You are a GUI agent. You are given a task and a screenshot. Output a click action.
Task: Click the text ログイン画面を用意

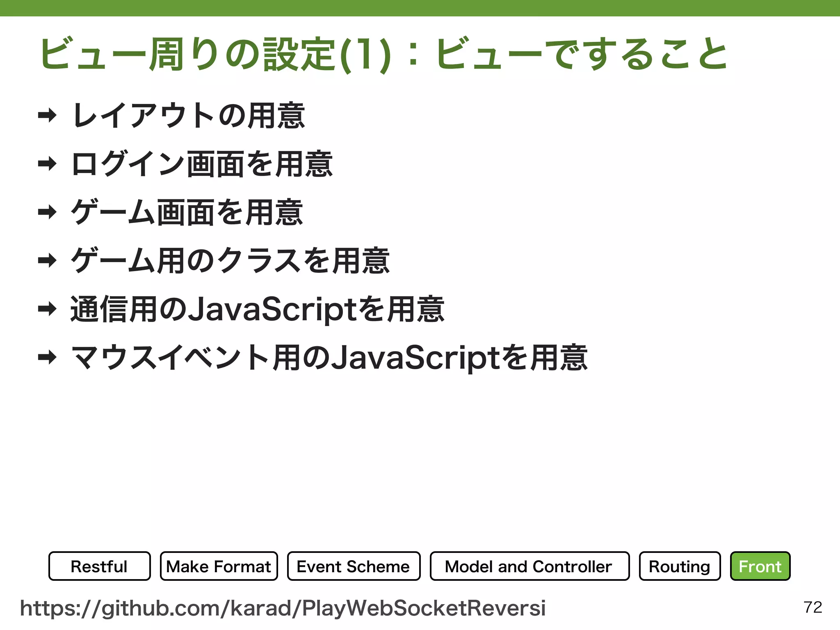pyautogui.click(x=202, y=164)
